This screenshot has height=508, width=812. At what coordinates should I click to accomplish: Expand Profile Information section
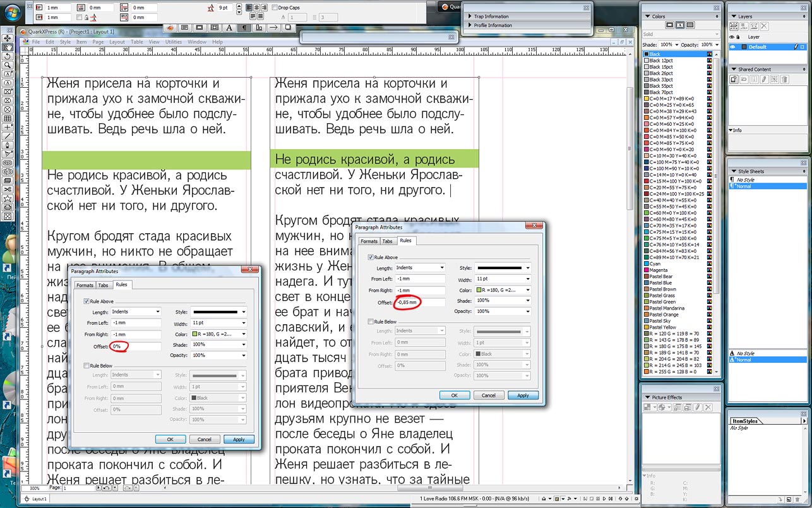coord(471,25)
